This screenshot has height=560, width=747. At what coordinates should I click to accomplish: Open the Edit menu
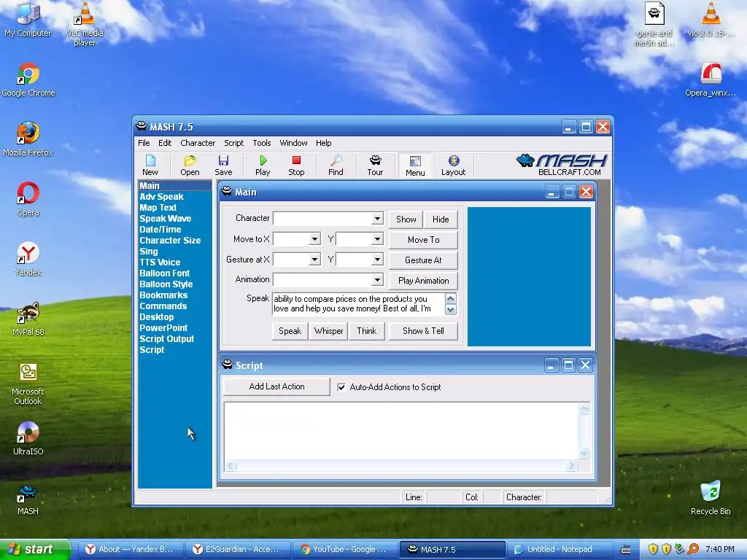coord(165,143)
